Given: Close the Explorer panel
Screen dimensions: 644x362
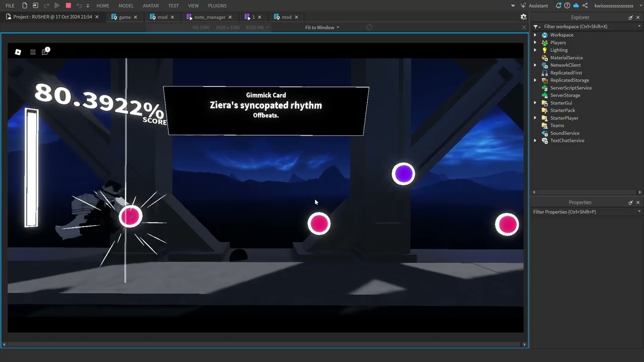Looking at the screenshot, I should point(638,18).
